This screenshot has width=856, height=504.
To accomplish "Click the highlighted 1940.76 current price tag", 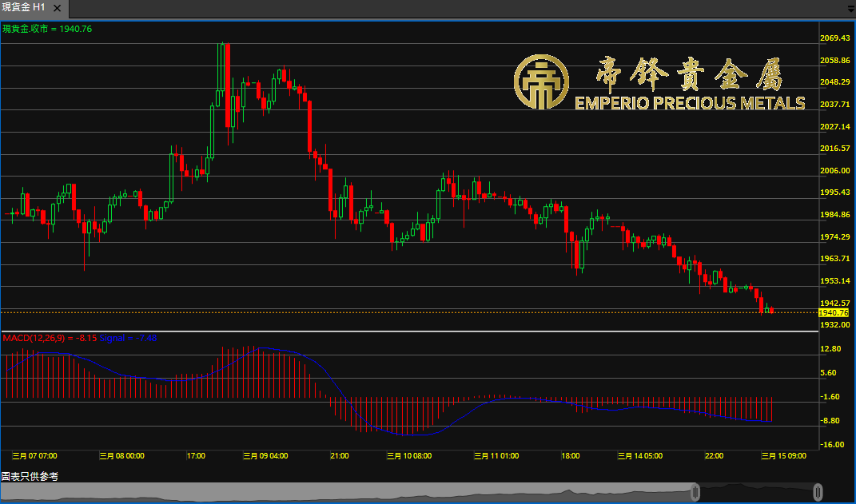I will tap(834, 313).
